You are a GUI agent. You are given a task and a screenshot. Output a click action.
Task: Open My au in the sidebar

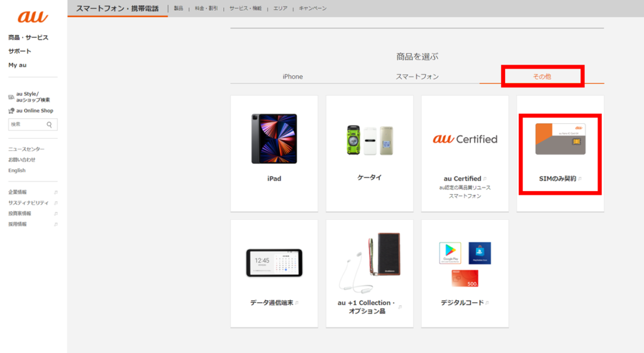pyautogui.click(x=17, y=65)
